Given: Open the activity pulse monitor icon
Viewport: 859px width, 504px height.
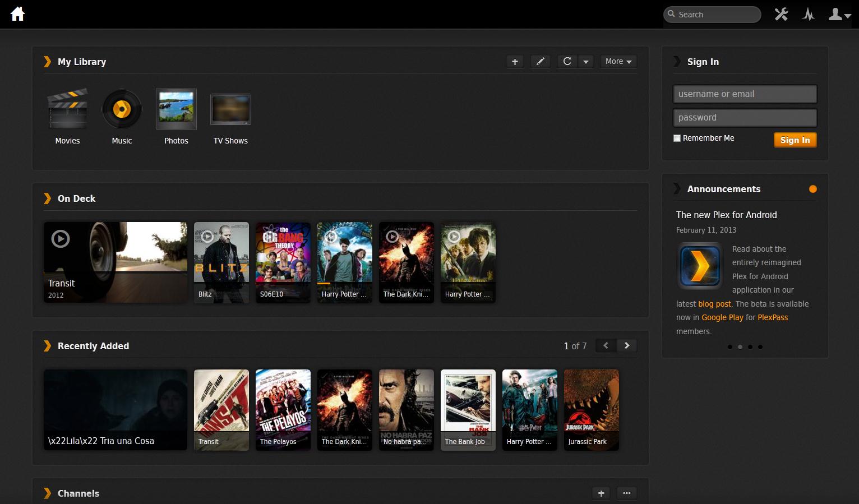Looking at the screenshot, I should 808,15.
